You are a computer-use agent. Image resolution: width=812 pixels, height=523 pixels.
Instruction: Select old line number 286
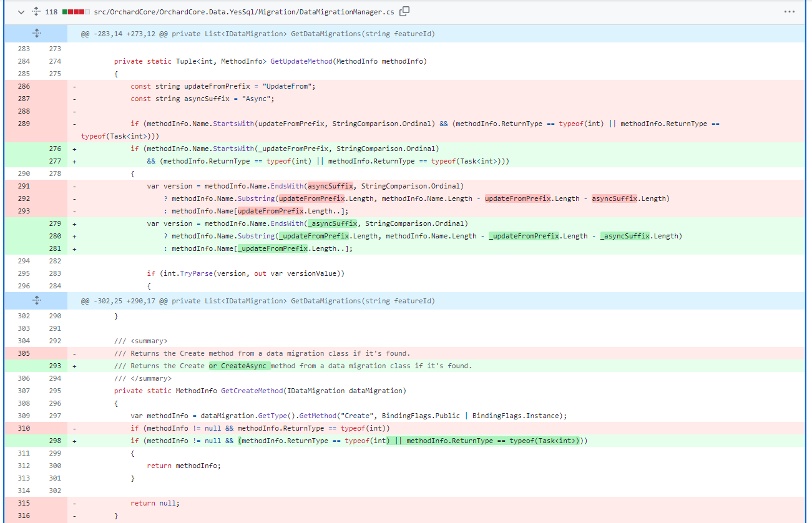pyautogui.click(x=24, y=86)
